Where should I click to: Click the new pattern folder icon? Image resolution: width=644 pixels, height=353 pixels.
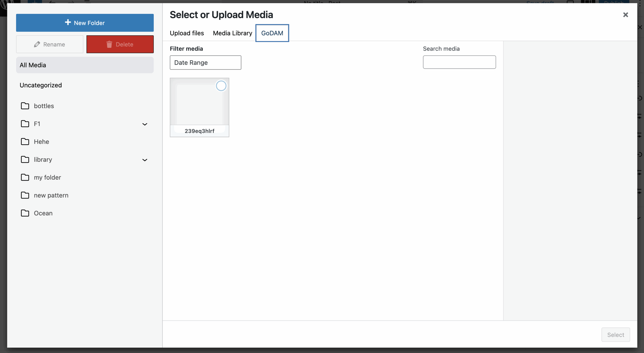click(25, 195)
